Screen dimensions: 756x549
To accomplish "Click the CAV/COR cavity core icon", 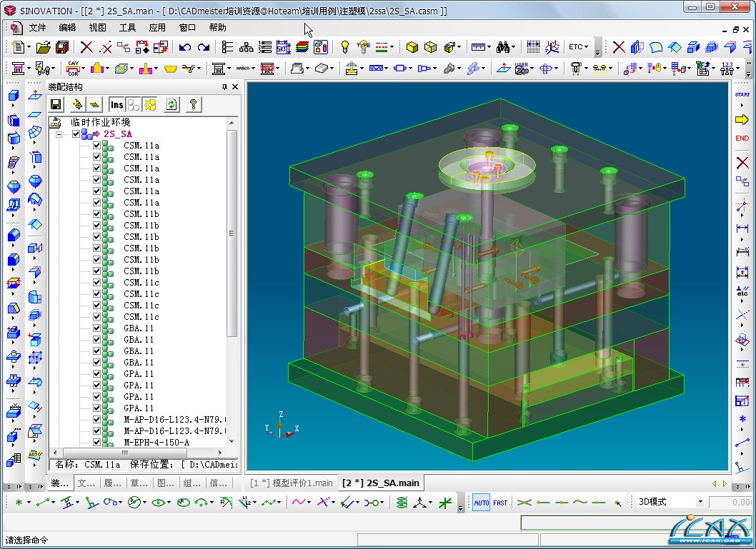I will coord(73,69).
